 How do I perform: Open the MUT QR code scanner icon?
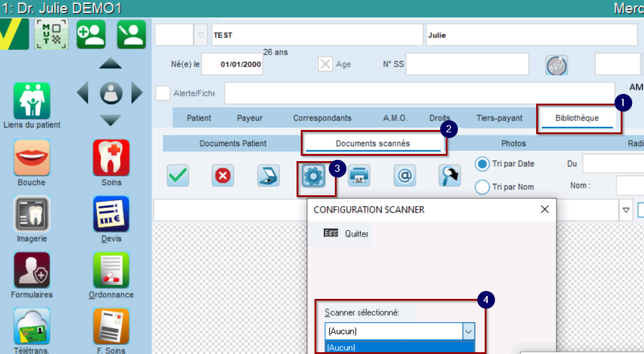coord(51,35)
